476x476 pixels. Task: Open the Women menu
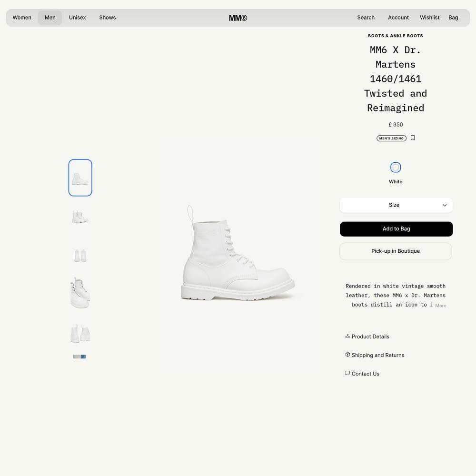[x=22, y=18]
